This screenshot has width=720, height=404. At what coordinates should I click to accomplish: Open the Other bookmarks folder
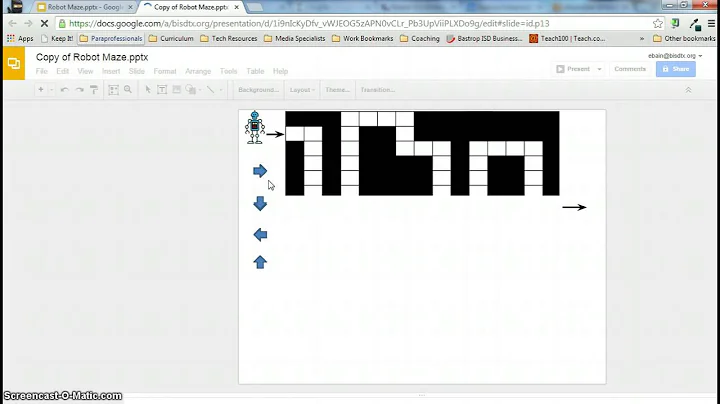click(x=684, y=39)
